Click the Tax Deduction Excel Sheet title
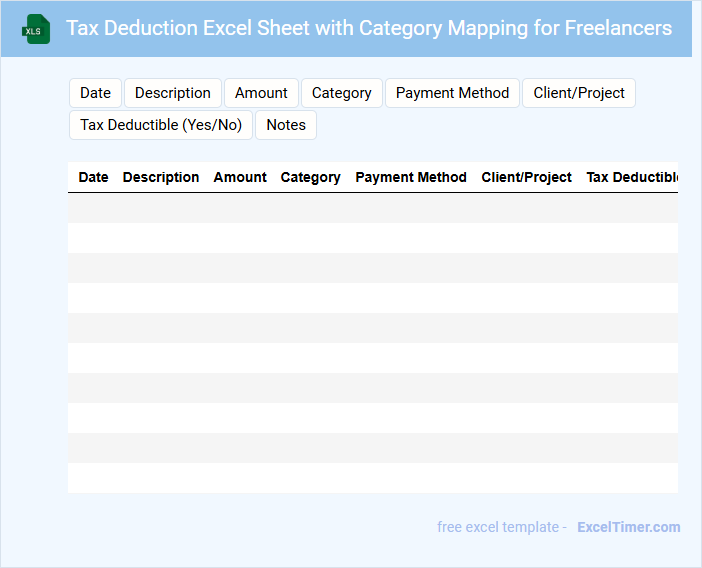702x568 pixels. (369, 28)
